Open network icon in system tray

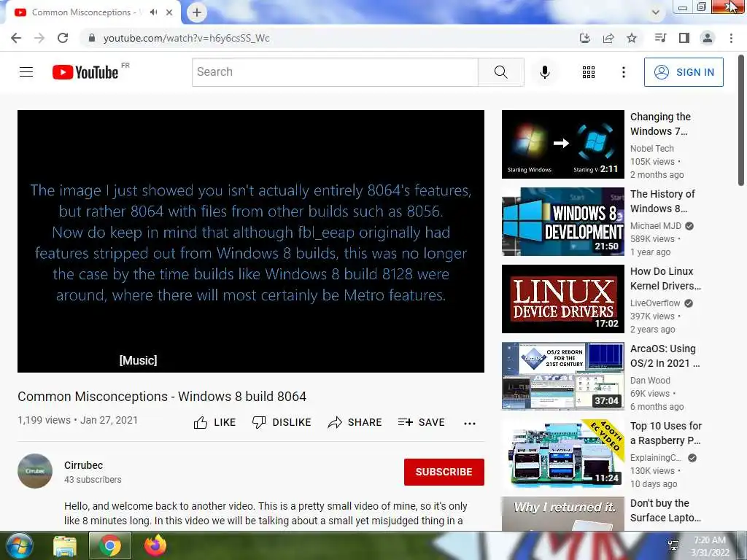point(673,545)
